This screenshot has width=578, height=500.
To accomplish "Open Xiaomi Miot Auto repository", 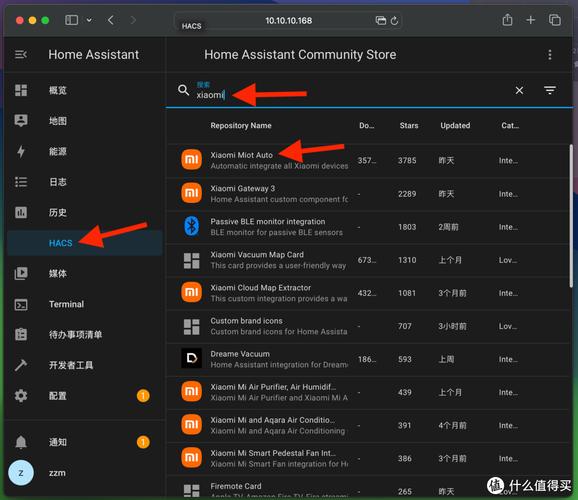I will click(368, 160).
